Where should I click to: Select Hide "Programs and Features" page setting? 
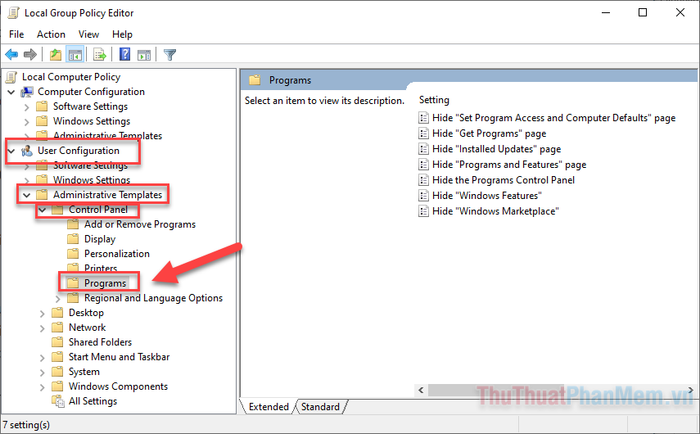click(509, 165)
